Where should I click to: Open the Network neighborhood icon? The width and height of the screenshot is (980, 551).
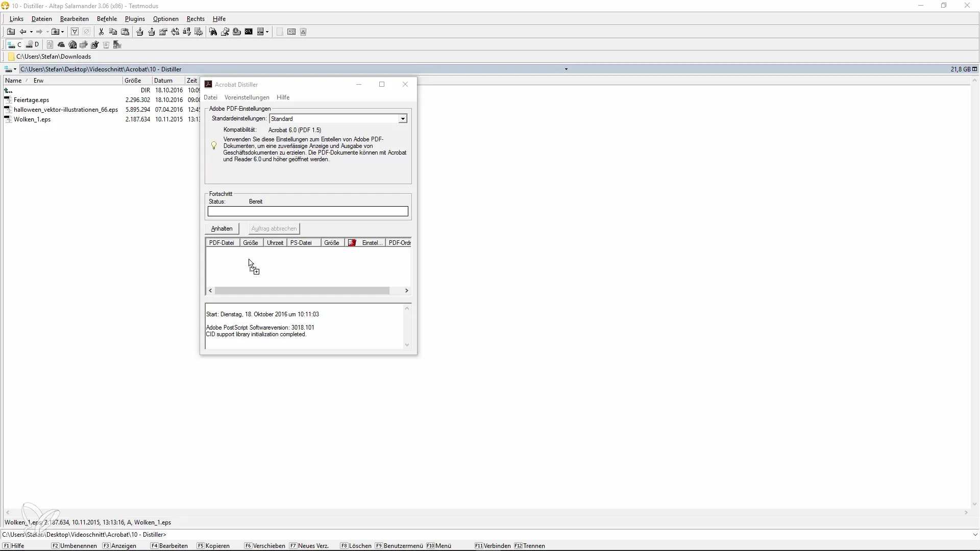pyautogui.click(x=84, y=45)
